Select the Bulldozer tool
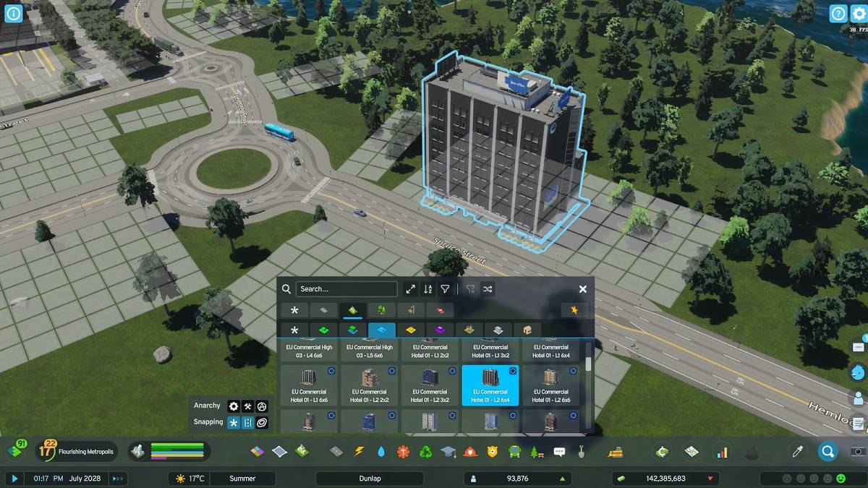Image resolution: width=868 pixels, height=488 pixels. pos(616,453)
